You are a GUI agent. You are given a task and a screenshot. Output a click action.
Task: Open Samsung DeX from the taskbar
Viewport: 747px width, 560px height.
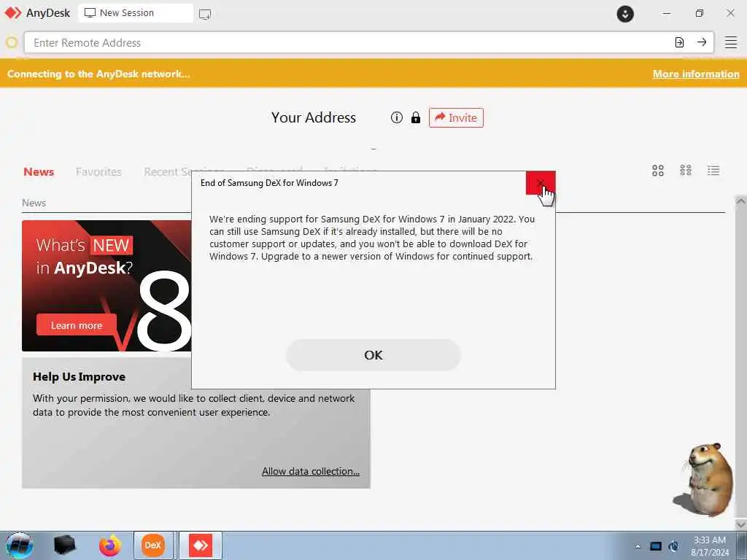tap(153, 545)
